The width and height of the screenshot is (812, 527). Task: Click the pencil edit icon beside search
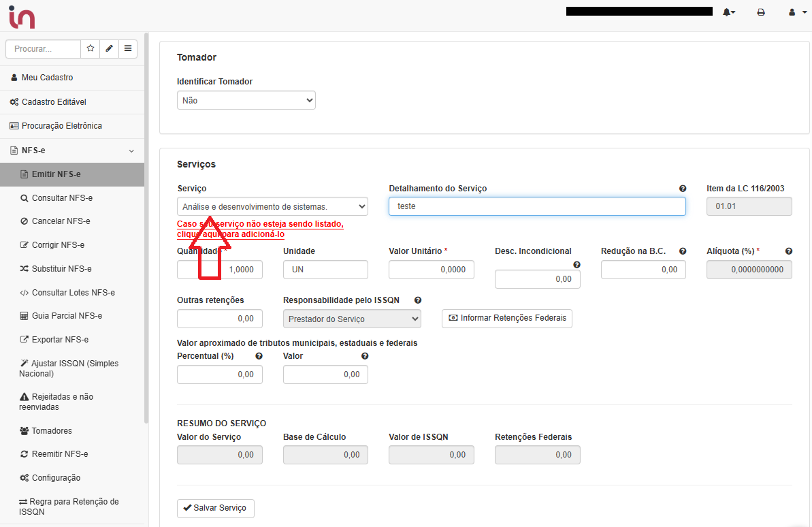109,49
